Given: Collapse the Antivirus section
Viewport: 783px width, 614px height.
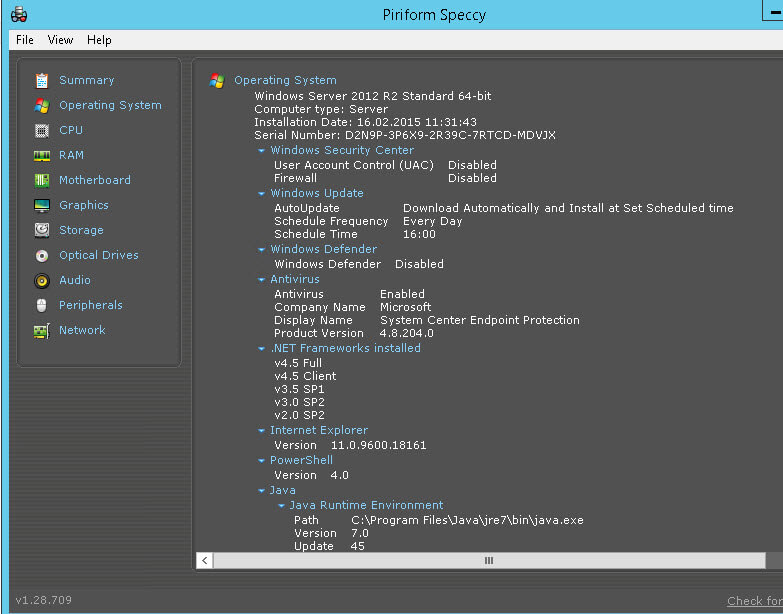Looking at the screenshot, I should [x=261, y=280].
